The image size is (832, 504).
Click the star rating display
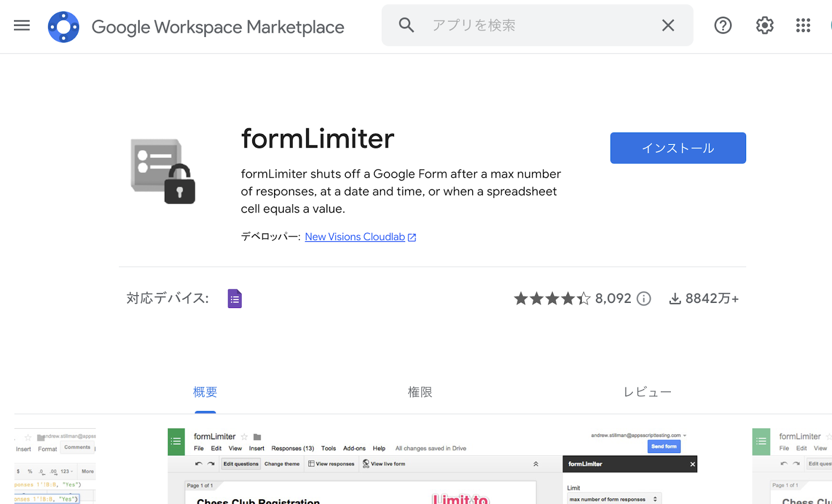(x=552, y=299)
